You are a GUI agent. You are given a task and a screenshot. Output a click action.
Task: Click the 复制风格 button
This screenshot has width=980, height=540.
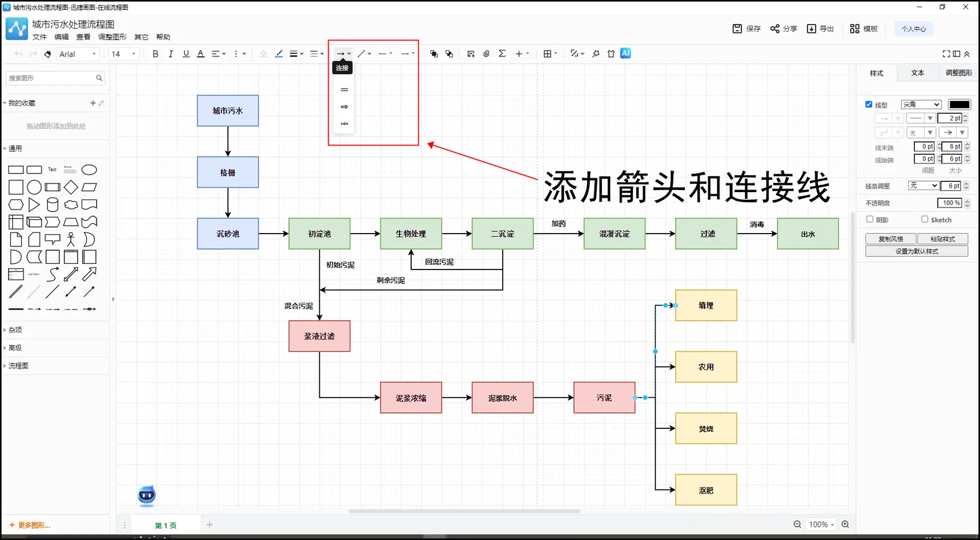click(x=891, y=239)
